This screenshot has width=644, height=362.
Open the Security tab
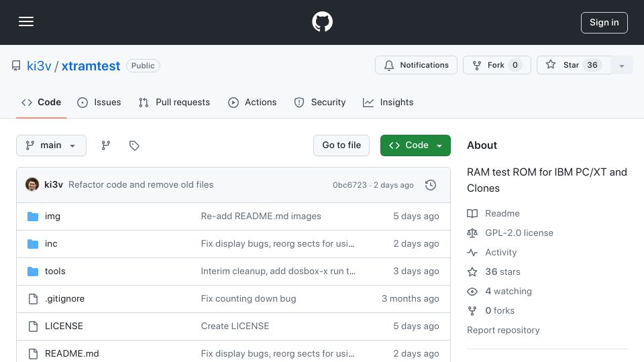tap(320, 102)
